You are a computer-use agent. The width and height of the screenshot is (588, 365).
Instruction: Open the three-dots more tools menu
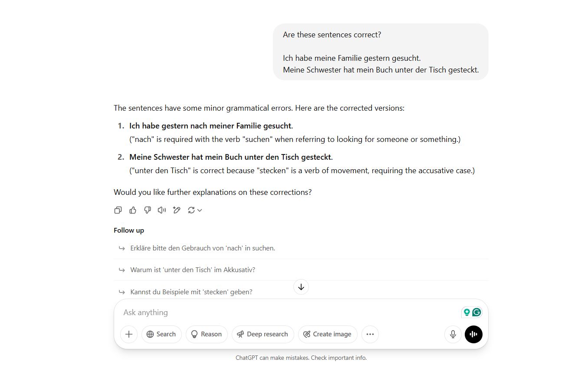(x=370, y=334)
